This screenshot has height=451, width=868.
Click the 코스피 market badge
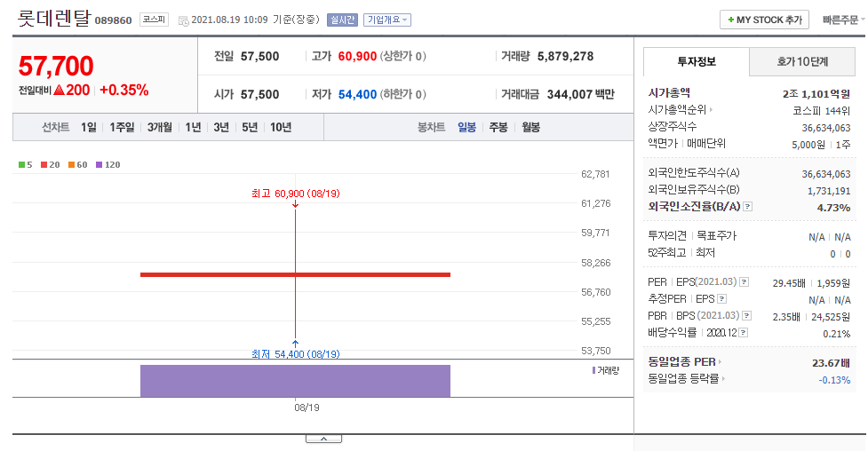point(154,20)
